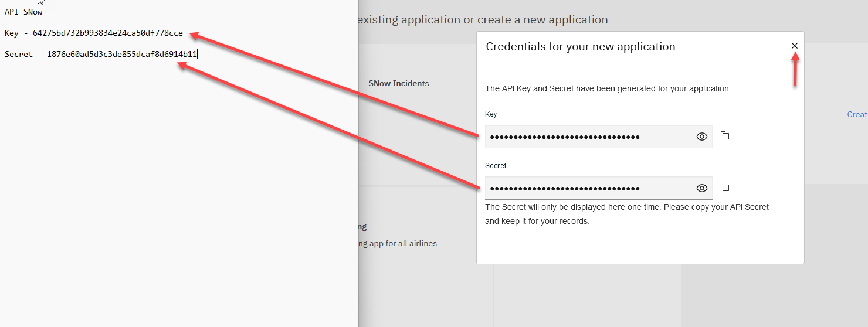This screenshot has width=868, height=327.
Task: Click the Create link at right edge
Action: coord(857,114)
